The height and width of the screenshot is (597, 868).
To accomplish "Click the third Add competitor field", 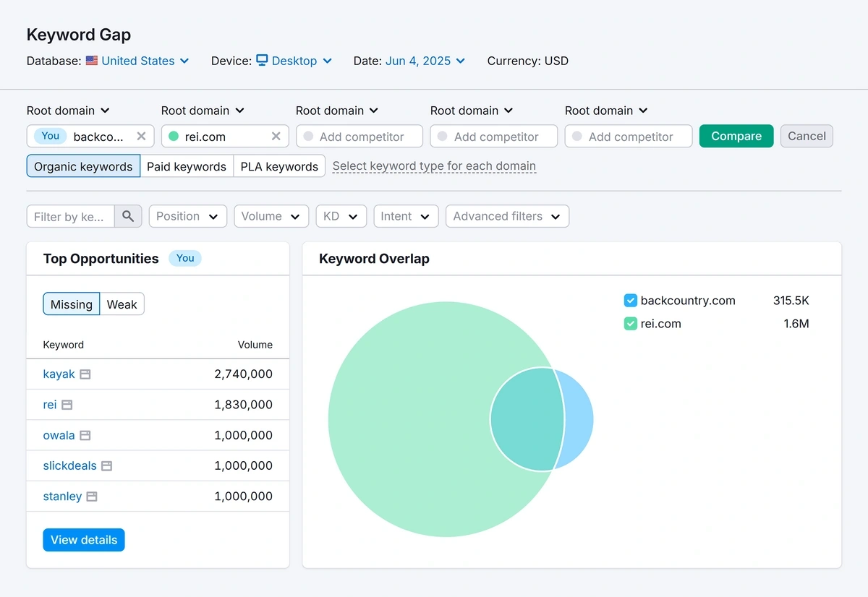I will tap(629, 136).
